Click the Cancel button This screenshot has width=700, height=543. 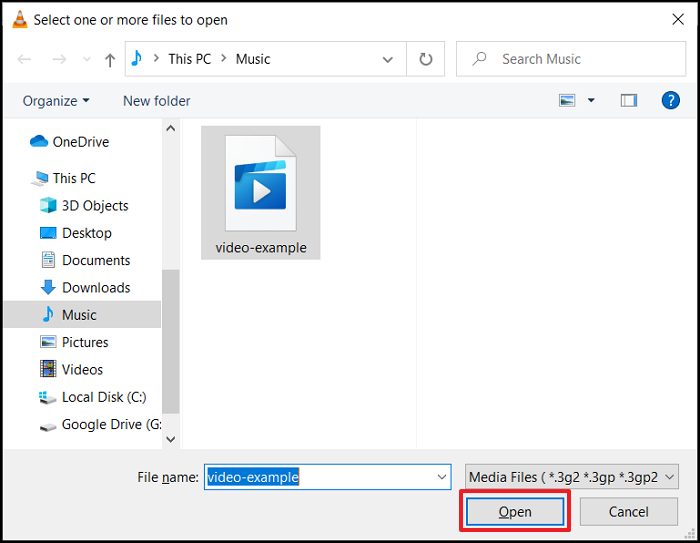pos(628,511)
